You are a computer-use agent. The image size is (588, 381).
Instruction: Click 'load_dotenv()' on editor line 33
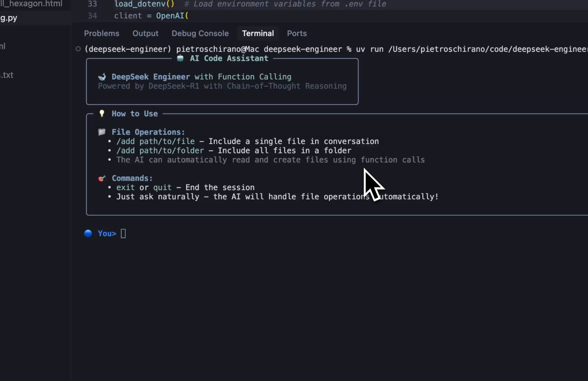144,4
